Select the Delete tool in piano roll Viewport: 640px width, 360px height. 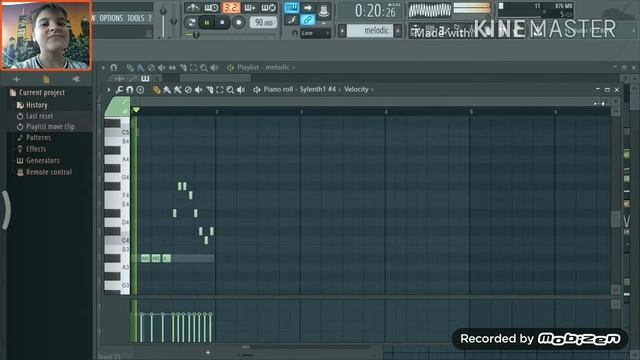pos(188,90)
